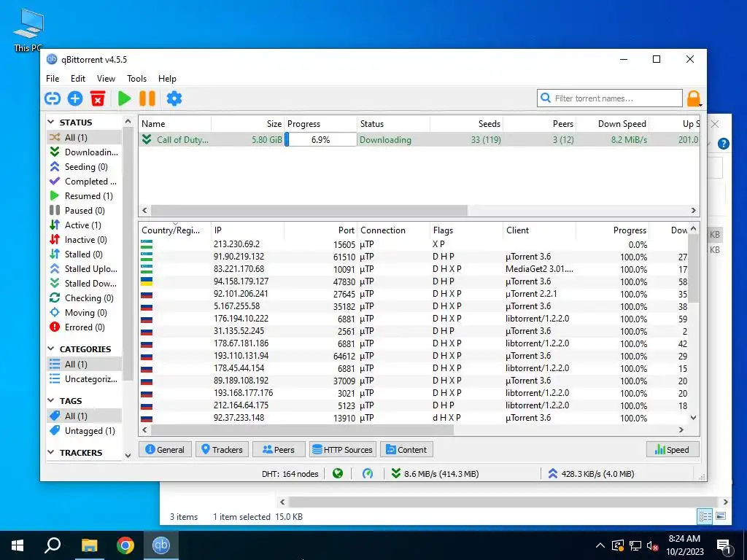The width and height of the screenshot is (747, 560).
Task: Sort peers by Country/Region header
Action: [175, 230]
